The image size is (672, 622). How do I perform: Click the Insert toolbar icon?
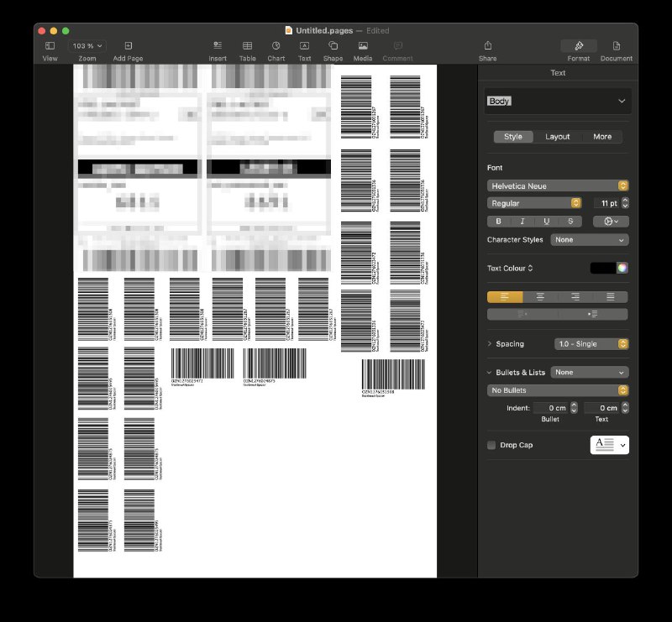click(218, 46)
